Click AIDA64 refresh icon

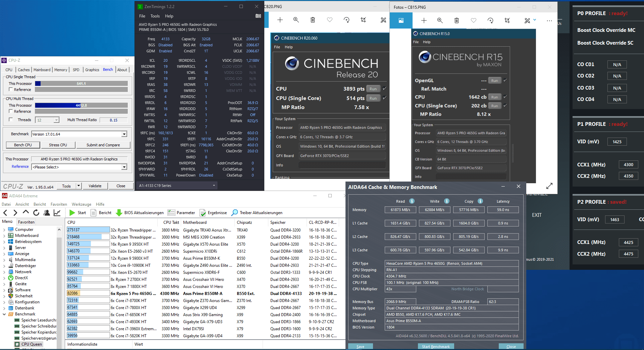tap(36, 212)
